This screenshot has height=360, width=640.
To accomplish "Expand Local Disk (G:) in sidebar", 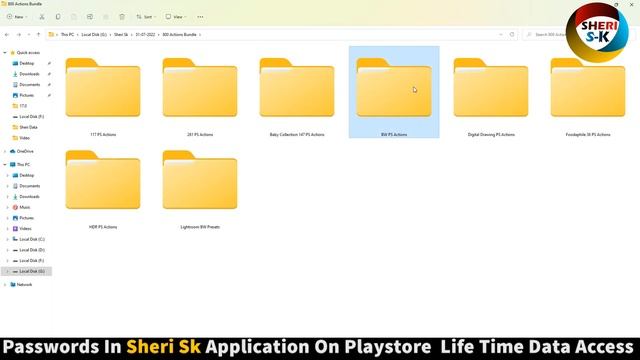I will [7, 271].
